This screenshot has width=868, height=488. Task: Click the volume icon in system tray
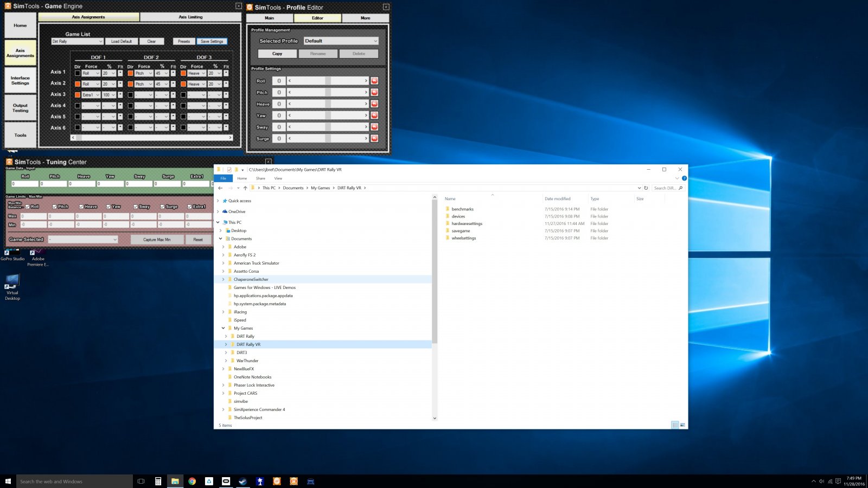click(x=821, y=481)
